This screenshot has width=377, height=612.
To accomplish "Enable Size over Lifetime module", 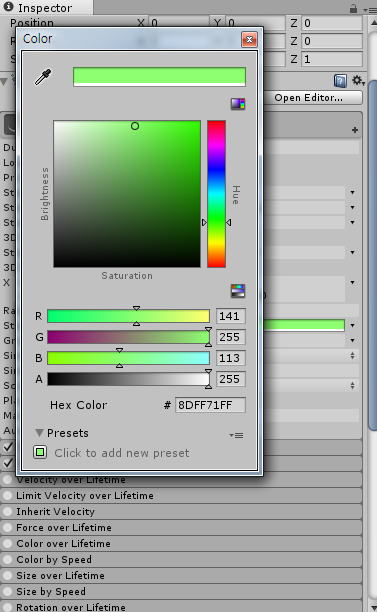I will click(7, 575).
